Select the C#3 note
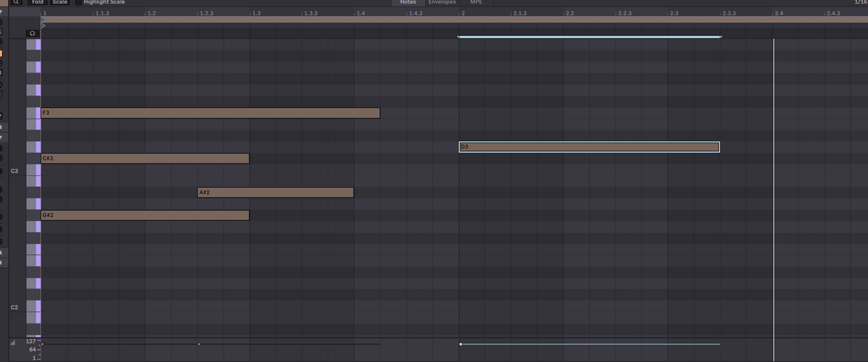The image size is (868, 362). click(x=145, y=159)
